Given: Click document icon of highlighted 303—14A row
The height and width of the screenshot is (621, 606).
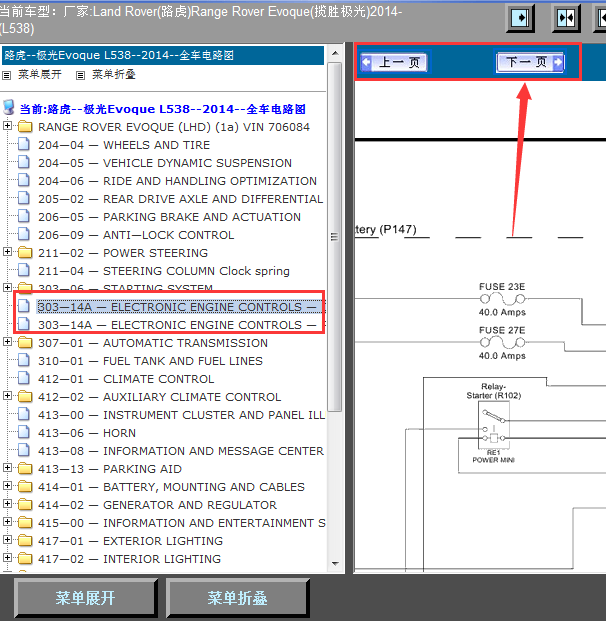Looking at the screenshot, I should coord(24,307).
